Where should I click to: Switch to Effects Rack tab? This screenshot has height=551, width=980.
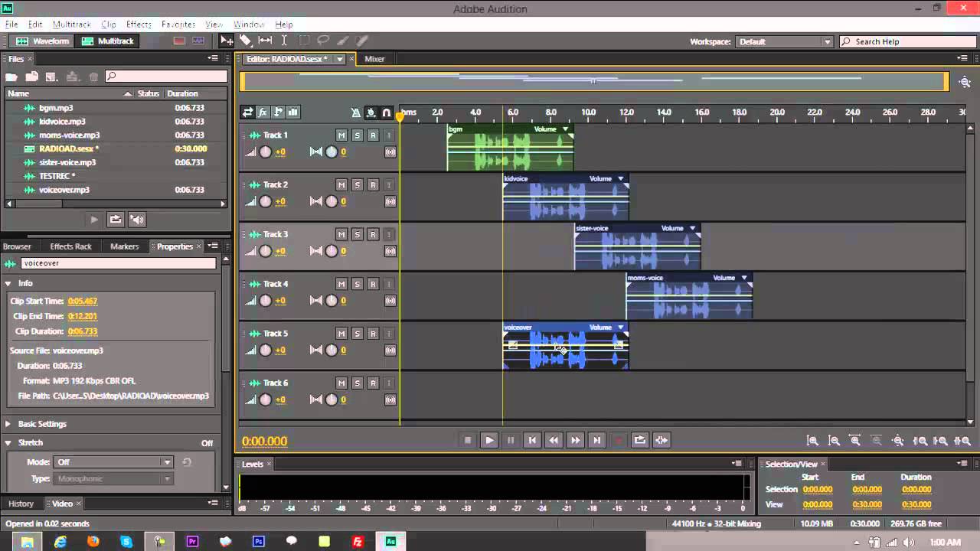pos(70,246)
